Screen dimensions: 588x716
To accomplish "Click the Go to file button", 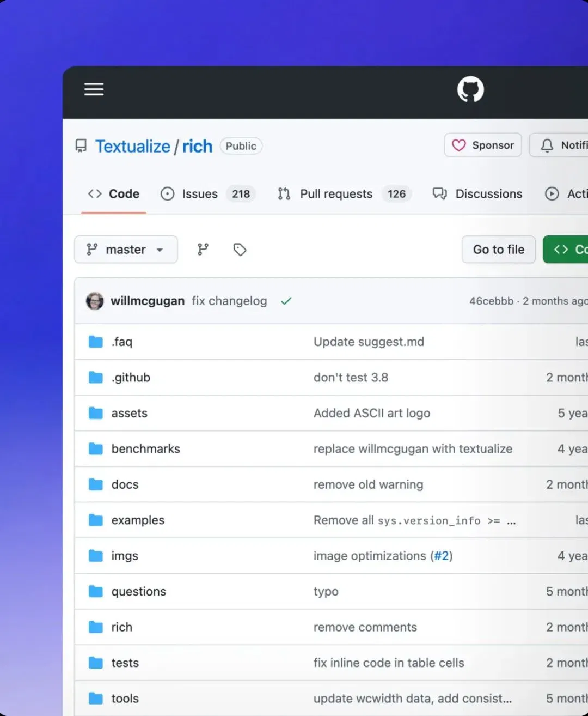I will pos(499,250).
